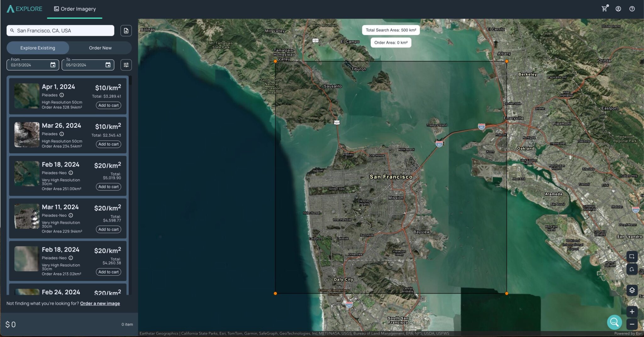Switch to Order New mode
The image size is (644, 337).
100,48
